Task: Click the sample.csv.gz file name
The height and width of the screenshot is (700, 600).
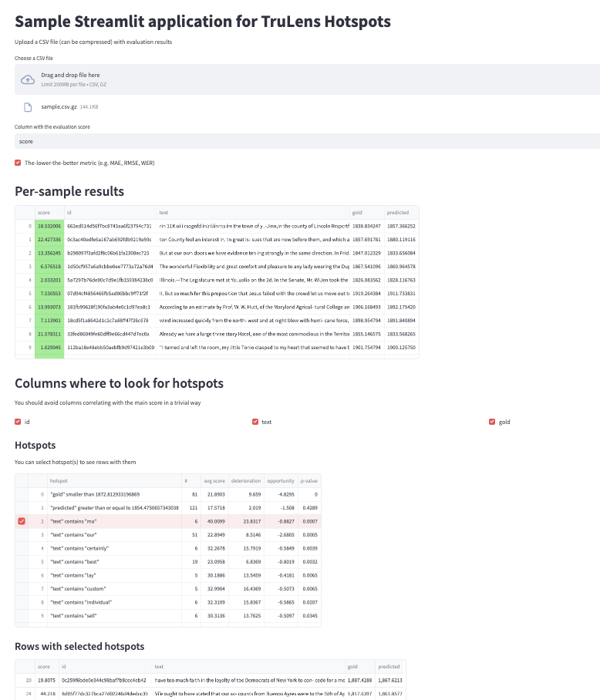Action: [x=59, y=106]
